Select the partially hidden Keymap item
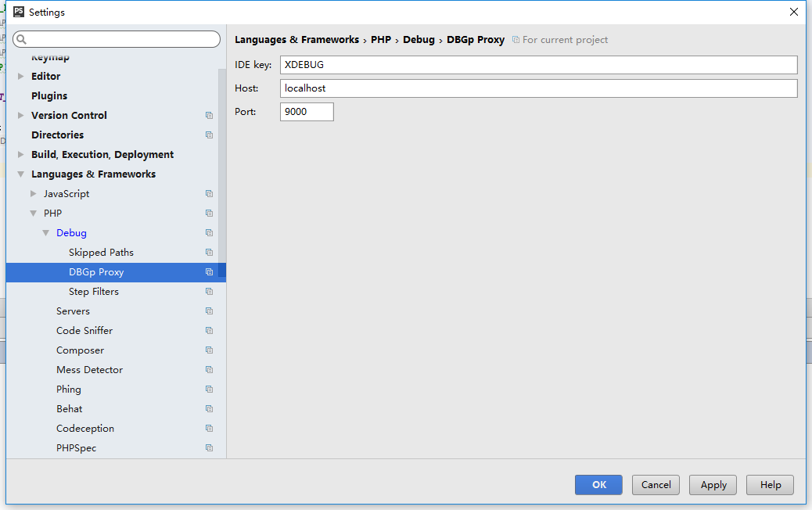This screenshot has width=812, height=510. pyautogui.click(x=50, y=57)
